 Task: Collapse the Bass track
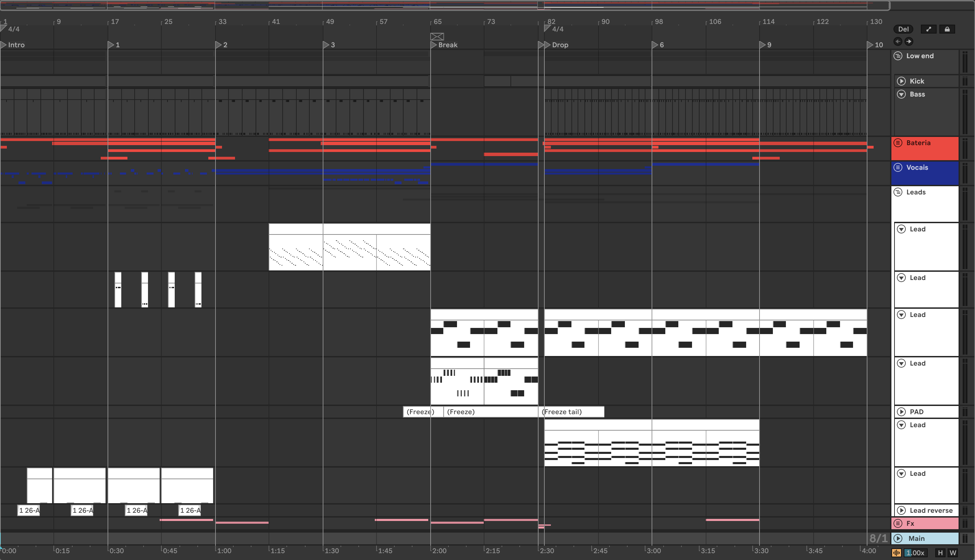(901, 94)
